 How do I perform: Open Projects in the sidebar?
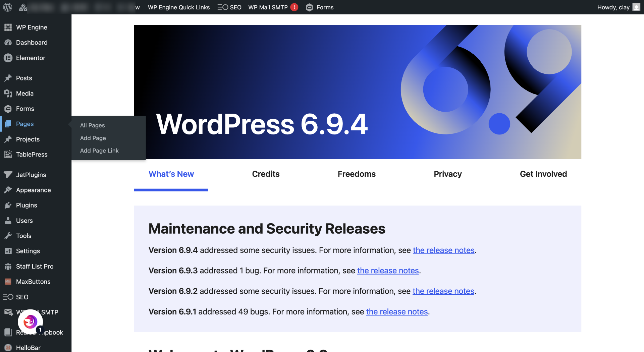coord(36,139)
